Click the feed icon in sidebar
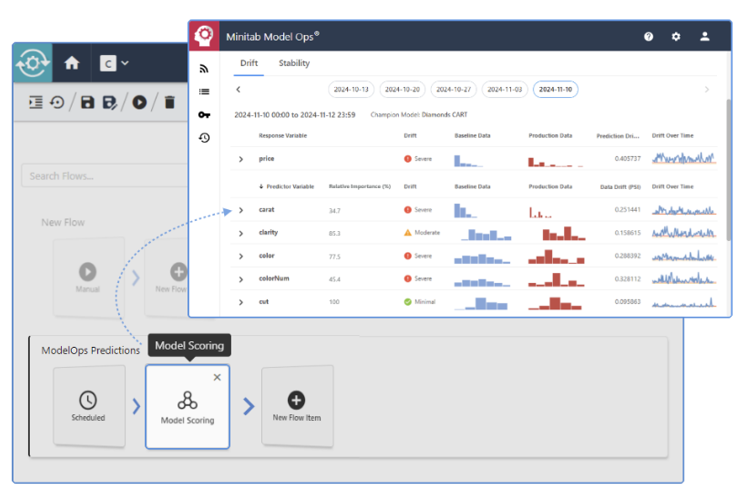This screenshot has height=500, width=747. (204, 69)
